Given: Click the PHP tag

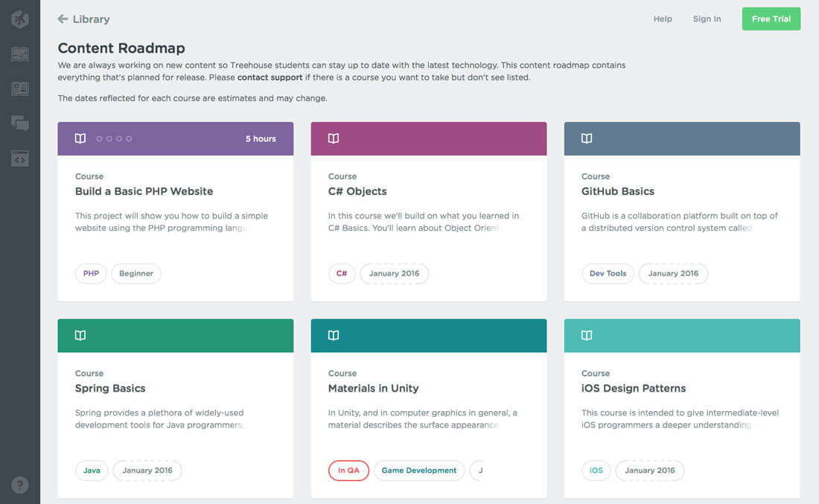Looking at the screenshot, I should point(91,273).
